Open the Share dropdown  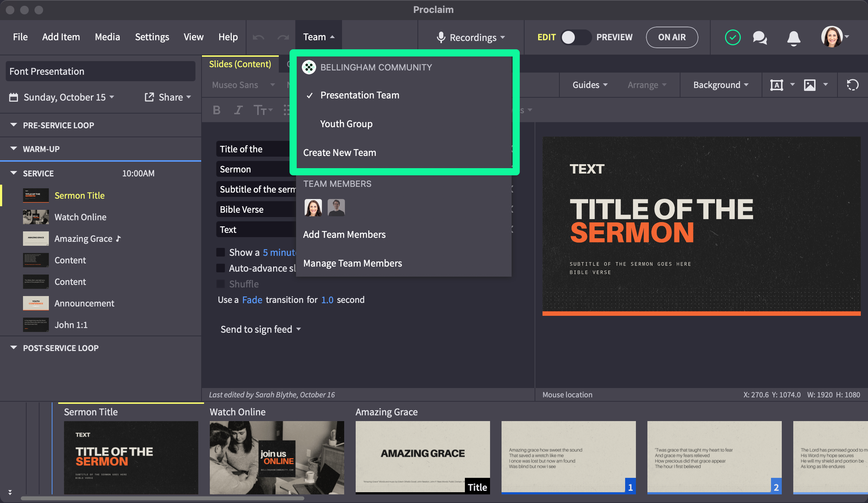175,97
